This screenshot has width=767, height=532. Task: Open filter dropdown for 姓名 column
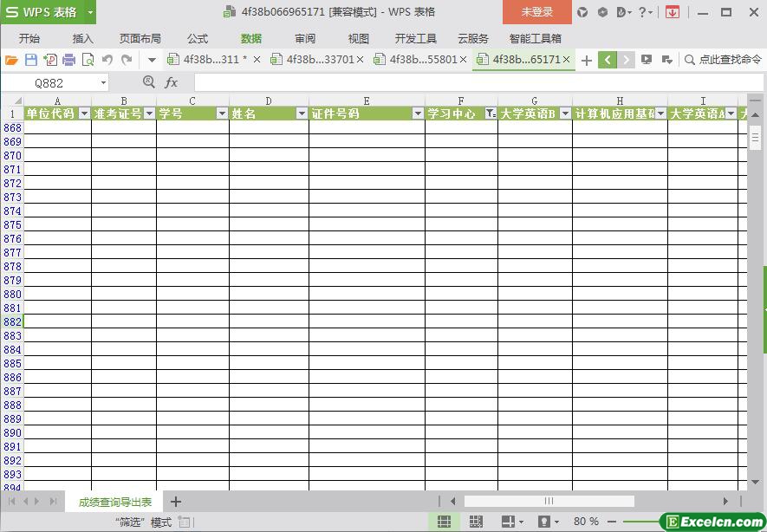[x=302, y=114]
